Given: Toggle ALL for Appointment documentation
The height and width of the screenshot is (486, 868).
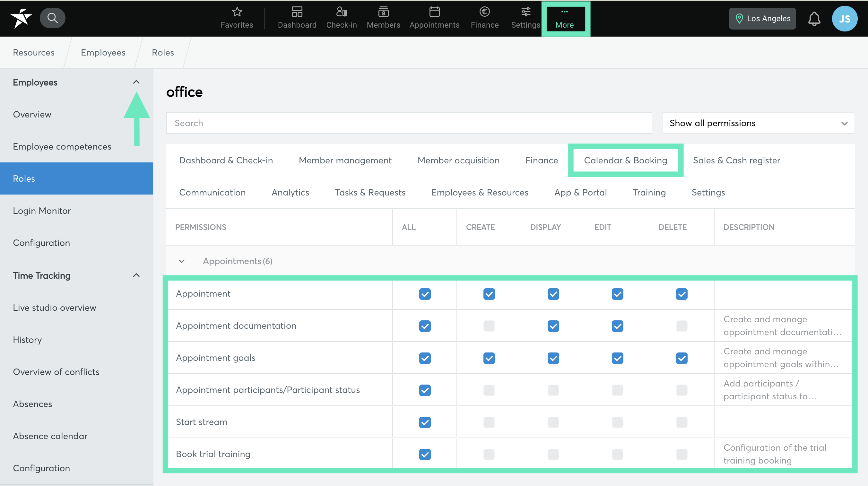Looking at the screenshot, I should [x=425, y=326].
